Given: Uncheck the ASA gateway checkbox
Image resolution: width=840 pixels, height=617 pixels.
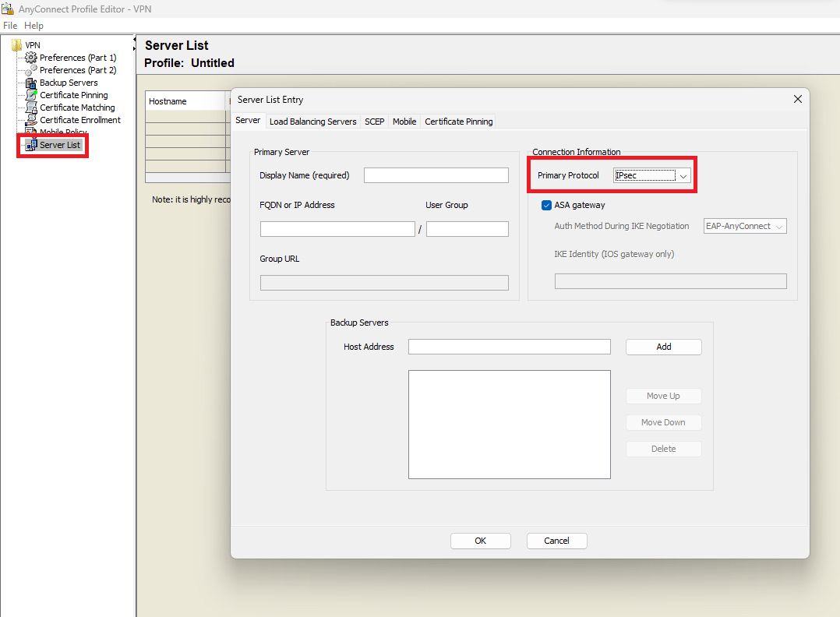Looking at the screenshot, I should coord(546,205).
